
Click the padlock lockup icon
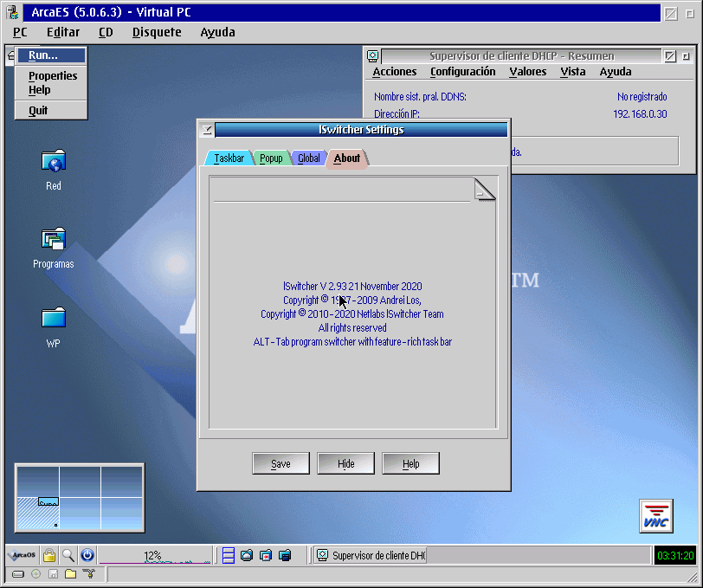pyautogui.click(x=49, y=555)
